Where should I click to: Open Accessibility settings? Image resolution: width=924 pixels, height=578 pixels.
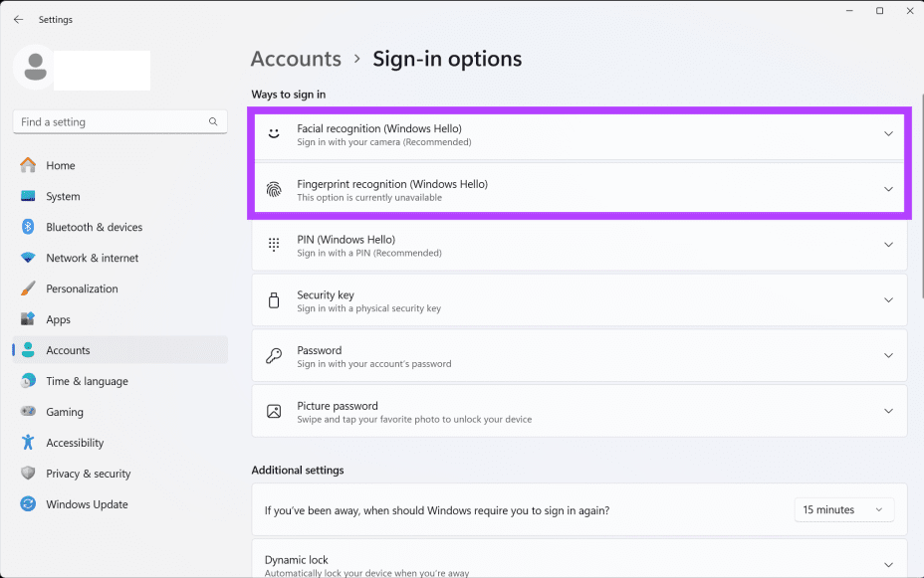[x=119, y=443]
